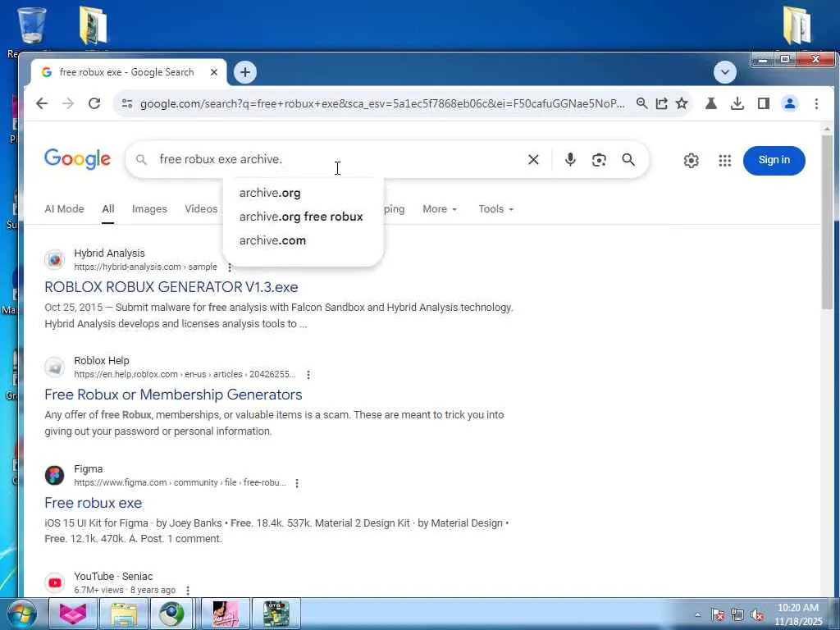Go back to the previous page

click(x=42, y=103)
